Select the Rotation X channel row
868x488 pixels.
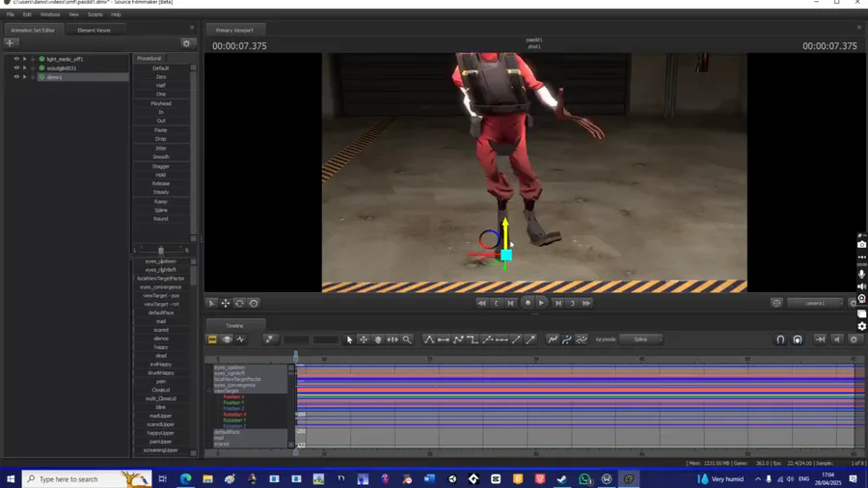pos(234,415)
